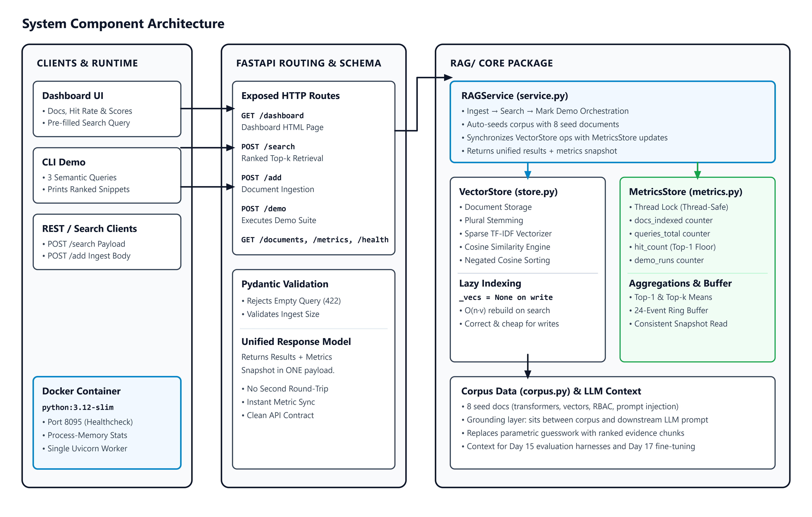Click the POST /add route

coord(261,178)
